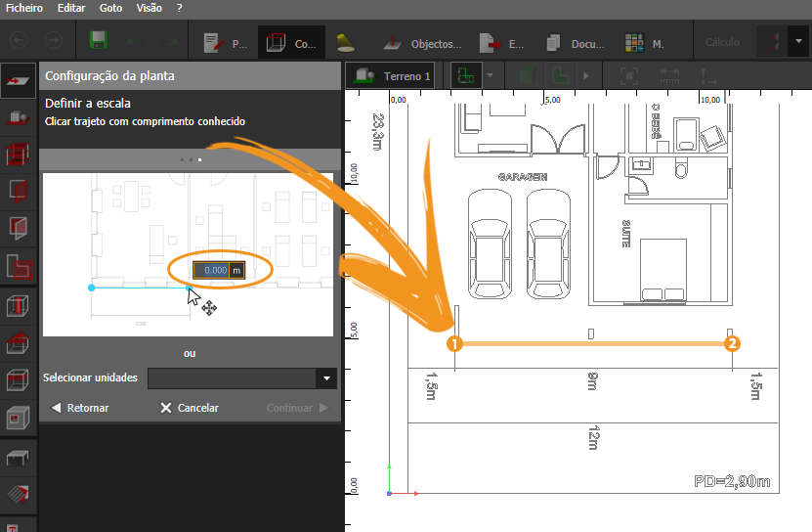Expand the Selecionar unidades dropdown

tap(327, 378)
